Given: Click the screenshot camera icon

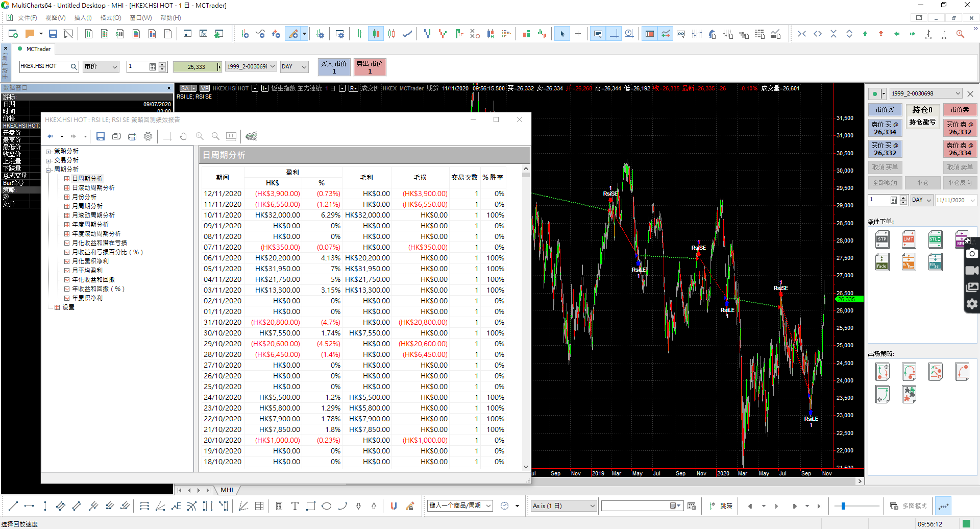Looking at the screenshot, I should 972,254.
